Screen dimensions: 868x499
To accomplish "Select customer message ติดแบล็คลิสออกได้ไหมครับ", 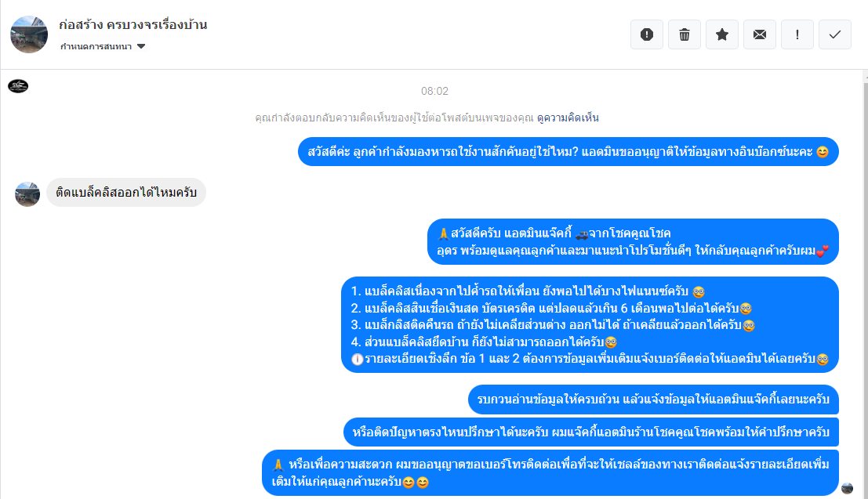I will [x=126, y=193].
